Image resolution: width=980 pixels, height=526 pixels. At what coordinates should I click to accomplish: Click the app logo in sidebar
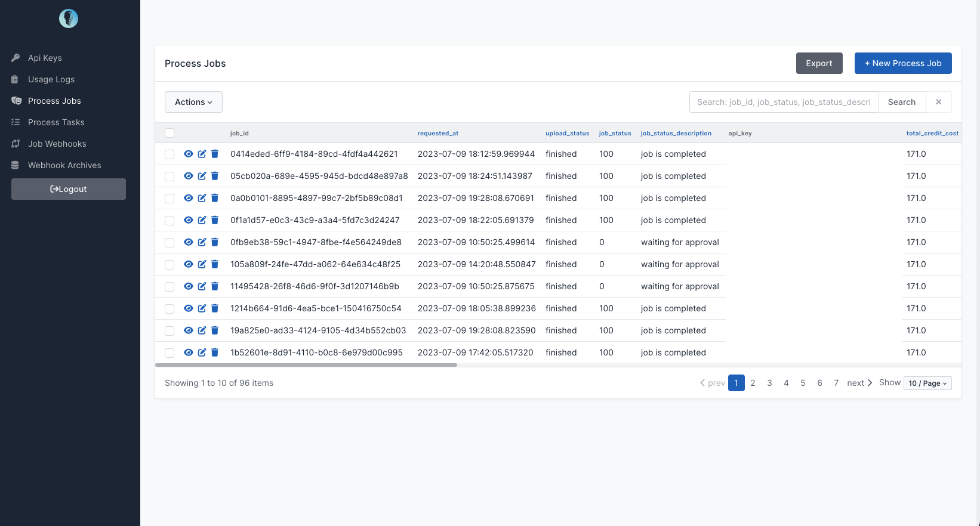[x=69, y=18]
